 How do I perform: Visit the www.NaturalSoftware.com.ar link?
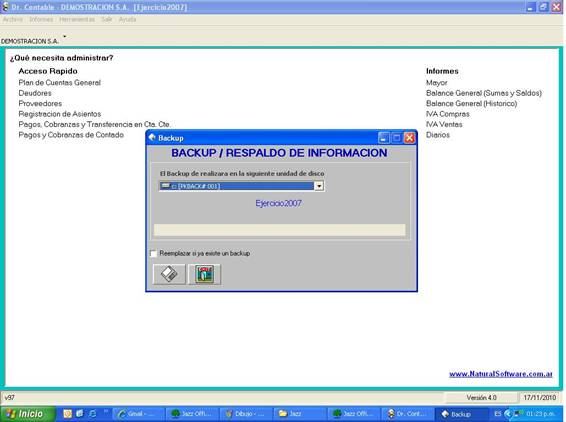click(501, 374)
